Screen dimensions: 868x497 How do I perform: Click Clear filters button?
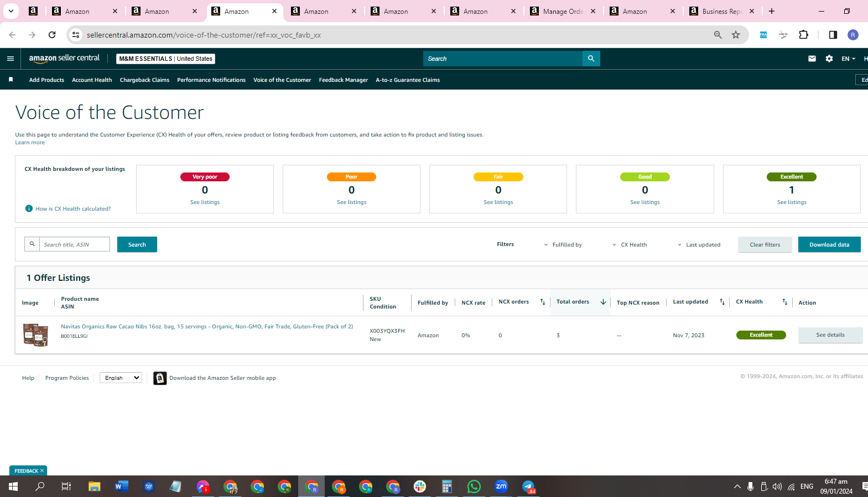[765, 244]
